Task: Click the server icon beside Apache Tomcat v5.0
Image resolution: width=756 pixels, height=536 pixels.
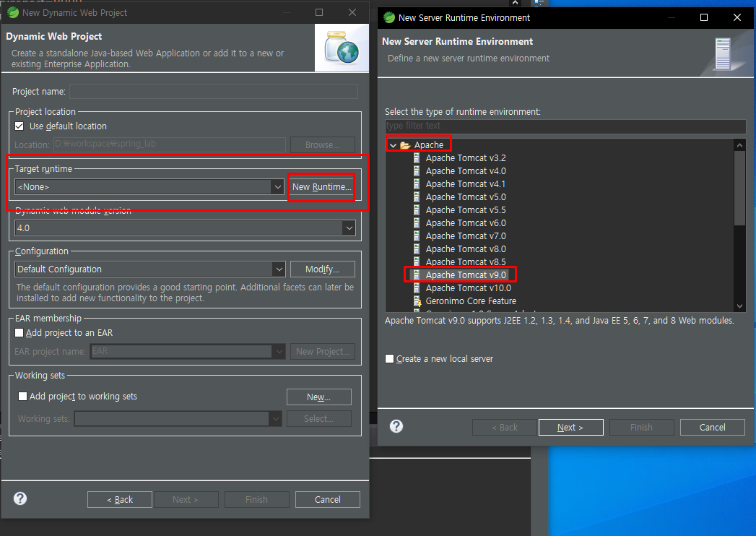Action: point(417,196)
